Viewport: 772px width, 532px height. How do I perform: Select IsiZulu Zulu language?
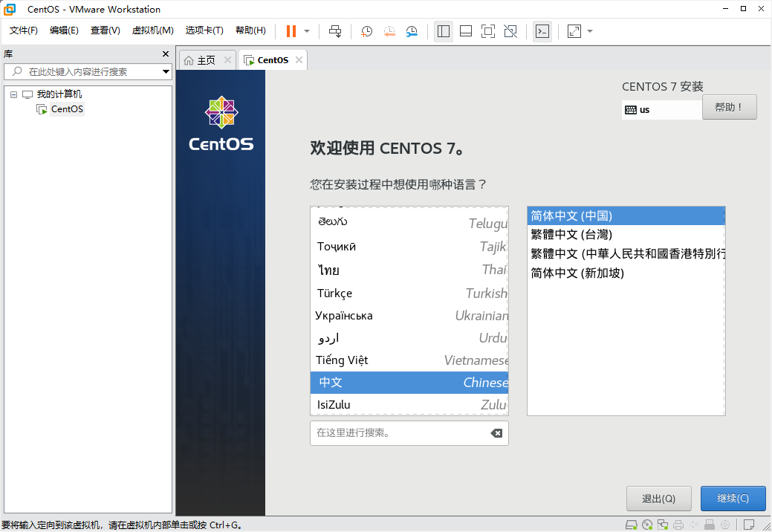tap(409, 404)
